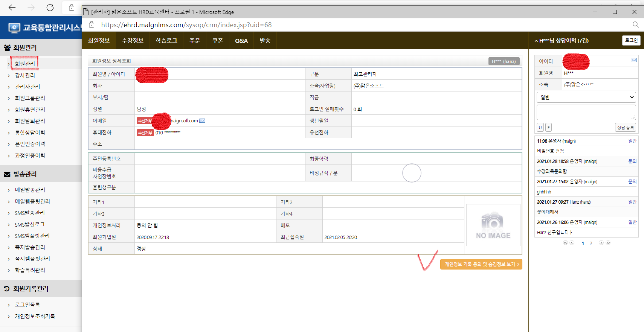Open 회원탈퇴관리 in the sidebar

pos(30,121)
